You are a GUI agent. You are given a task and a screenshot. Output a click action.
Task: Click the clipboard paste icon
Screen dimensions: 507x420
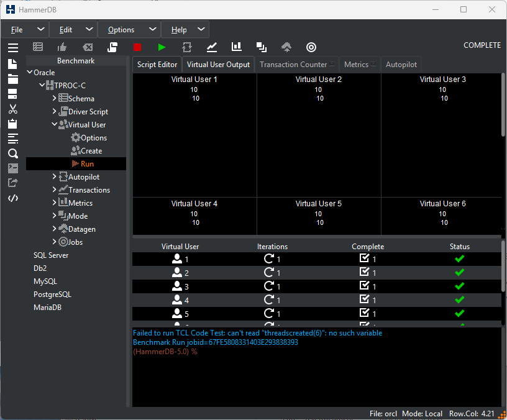[12, 124]
